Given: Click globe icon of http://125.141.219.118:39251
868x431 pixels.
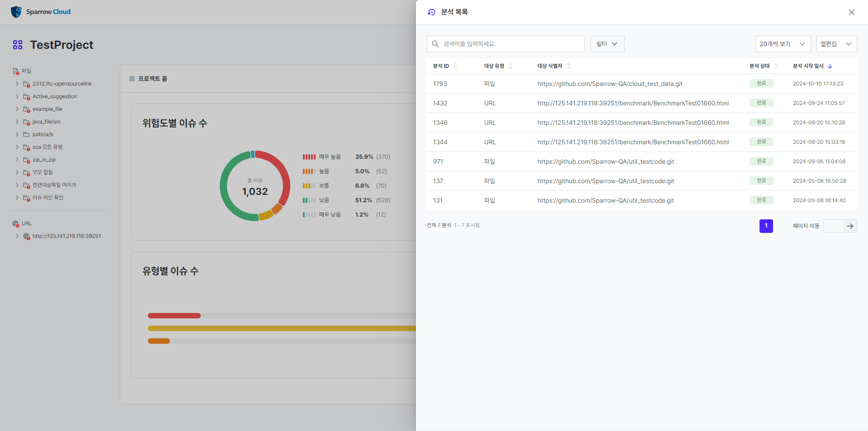Looking at the screenshot, I should pos(27,236).
